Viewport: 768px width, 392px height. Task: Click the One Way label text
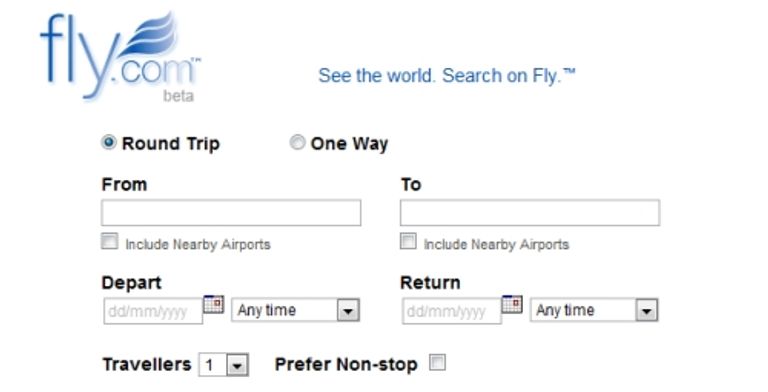[x=349, y=144]
